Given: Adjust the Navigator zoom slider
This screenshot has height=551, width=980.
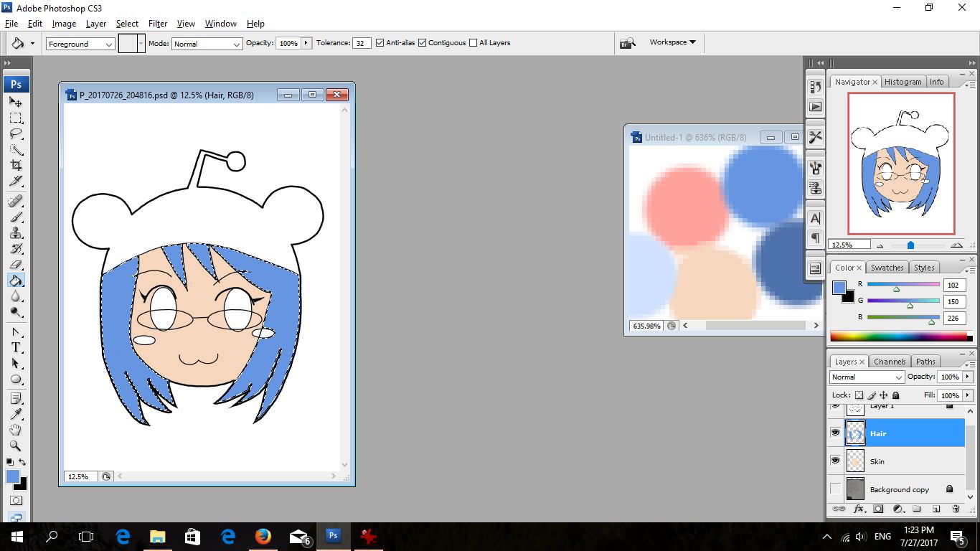Looking at the screenshot, I should (910, 245).
